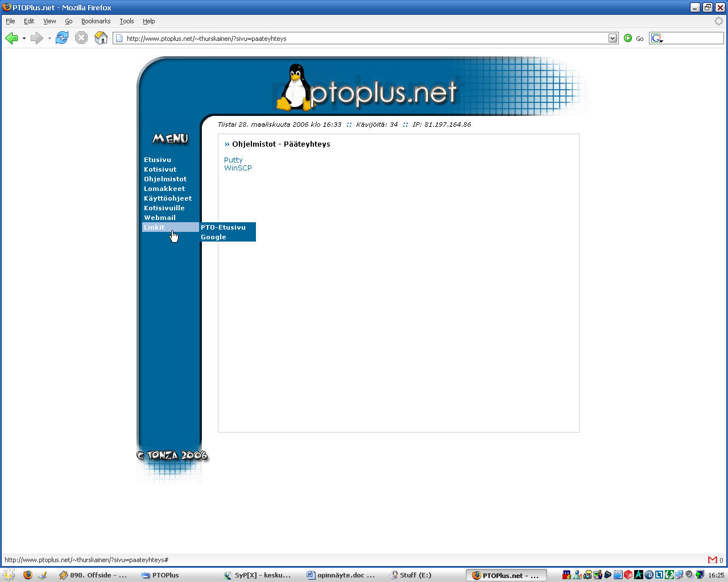
Task: Click the Forward arrow button
Action: [x=36, y=38]
